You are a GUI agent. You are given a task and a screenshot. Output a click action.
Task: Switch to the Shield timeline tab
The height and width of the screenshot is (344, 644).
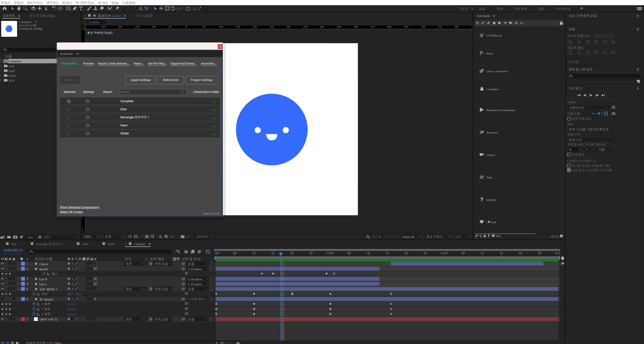click(x=111, y=244)
